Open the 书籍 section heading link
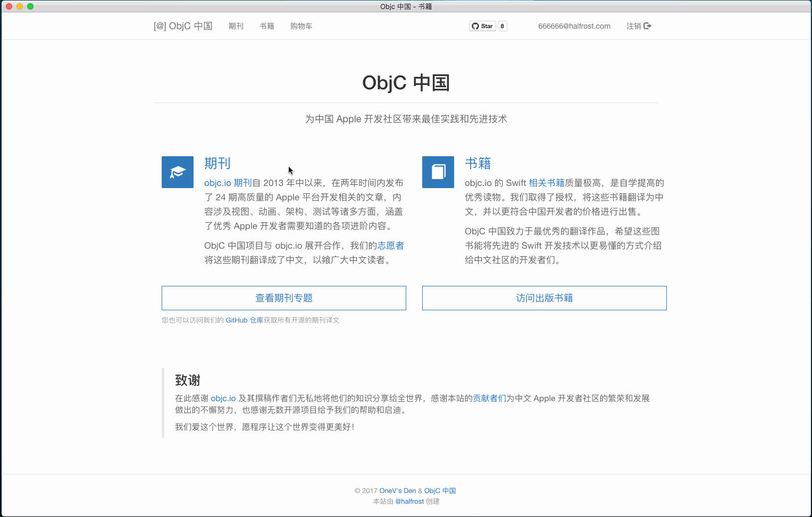The height and width of the screenshot is (517, 812). [x=478, y=163]
